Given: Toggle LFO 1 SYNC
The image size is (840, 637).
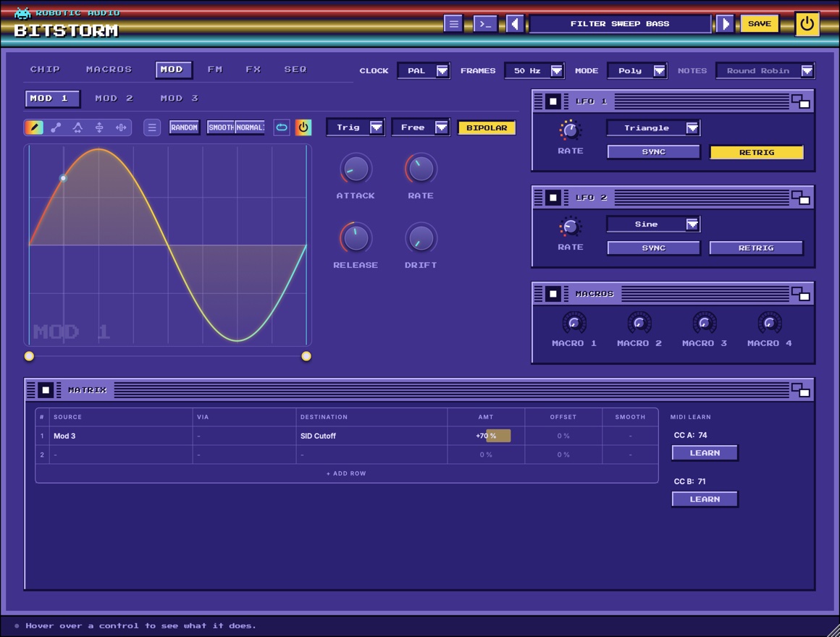Looking at the screenshot, I should click(654, 151).
